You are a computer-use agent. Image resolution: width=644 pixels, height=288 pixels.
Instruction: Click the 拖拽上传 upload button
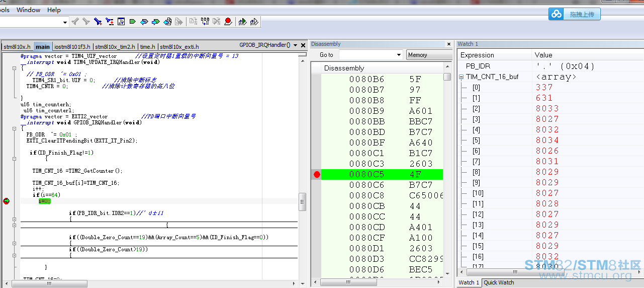coord(574,14)
